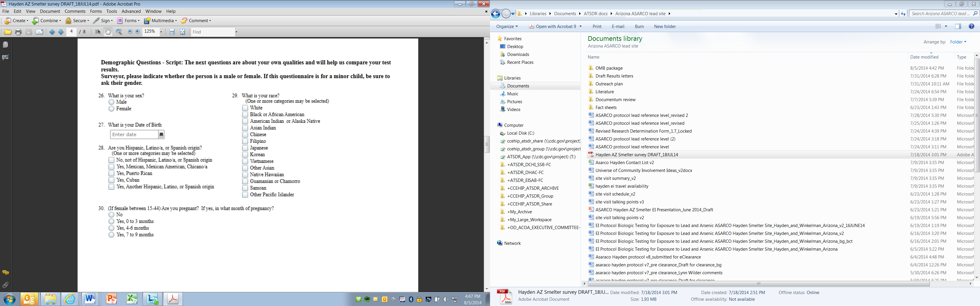Open the Comments menu in Acrobat
The image size is (980, 306).
75,11
